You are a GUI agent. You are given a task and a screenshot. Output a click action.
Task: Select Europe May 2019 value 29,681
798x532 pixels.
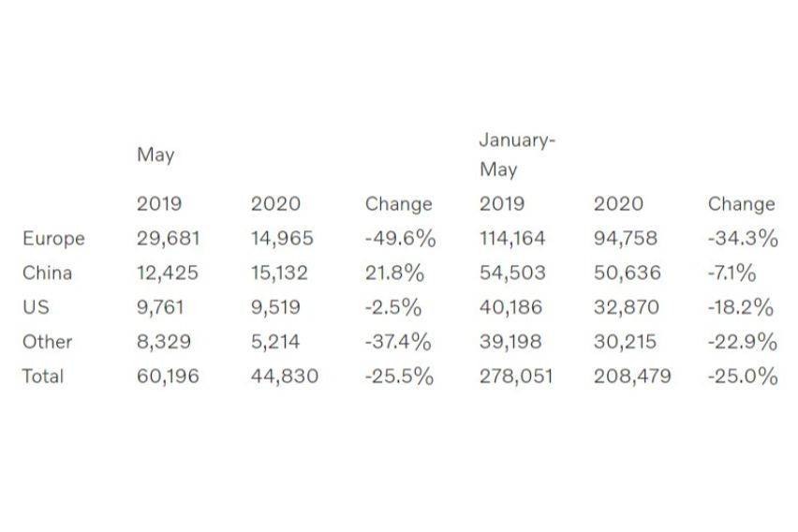(169, 238)
